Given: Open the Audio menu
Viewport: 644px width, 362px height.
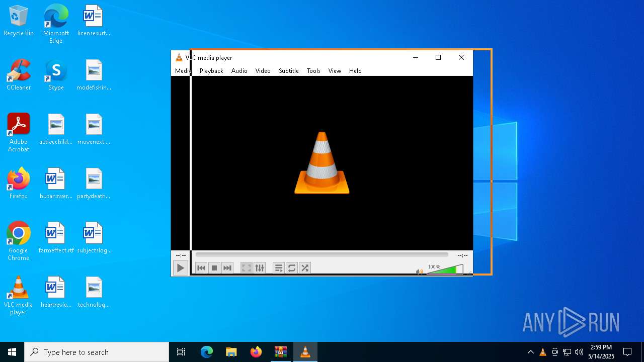Looking at the screenshot, I should point(239,71).
